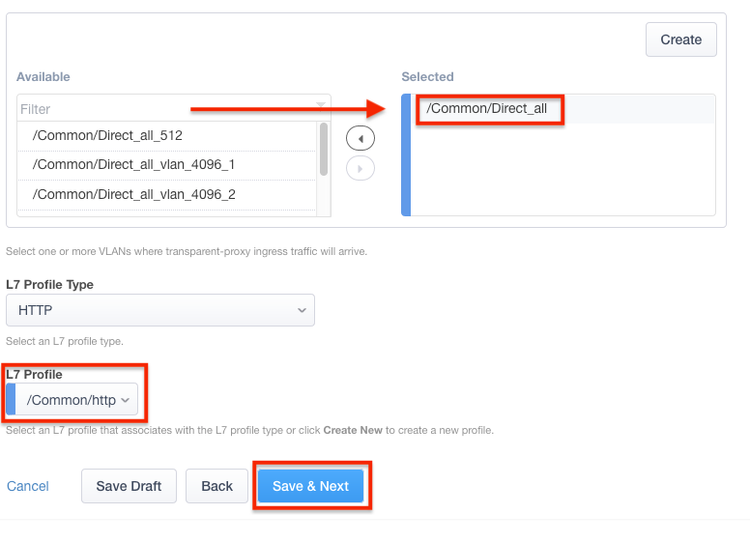
Task: Select /Common/Direct_all_512 in Available list
Action: [107, 135]
